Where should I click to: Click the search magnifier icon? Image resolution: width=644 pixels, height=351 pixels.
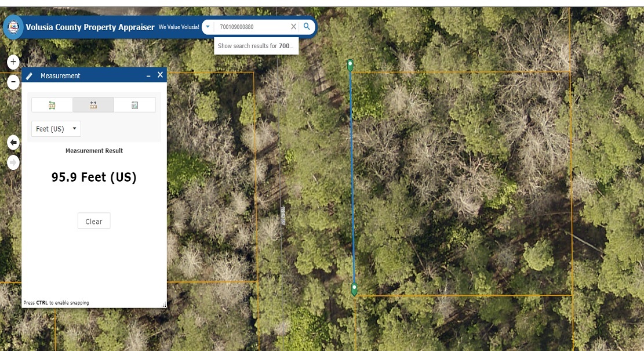tap(307, 27)
